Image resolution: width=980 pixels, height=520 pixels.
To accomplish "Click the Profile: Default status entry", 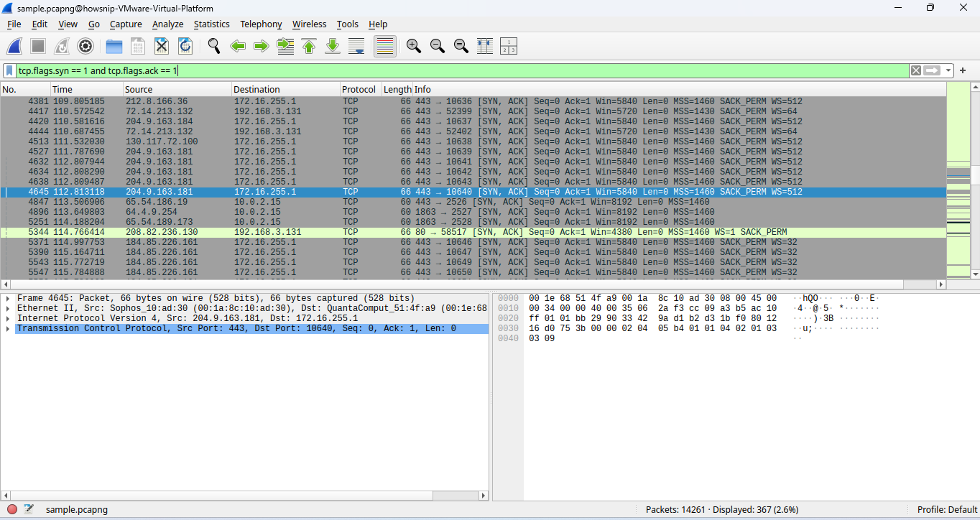I will [x=947, y=509].
